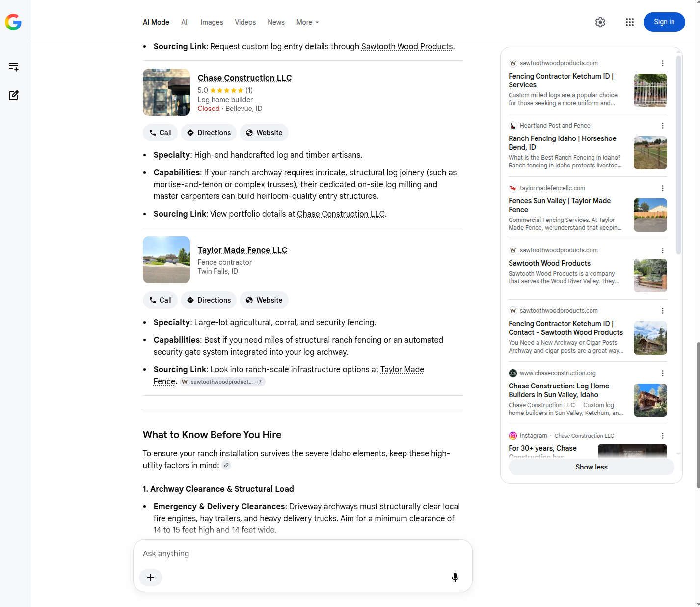This screenshot has width=700, height=607.
Task: Open Fencing Contractor Ketchum ID Services result
Action: (561, 81)
